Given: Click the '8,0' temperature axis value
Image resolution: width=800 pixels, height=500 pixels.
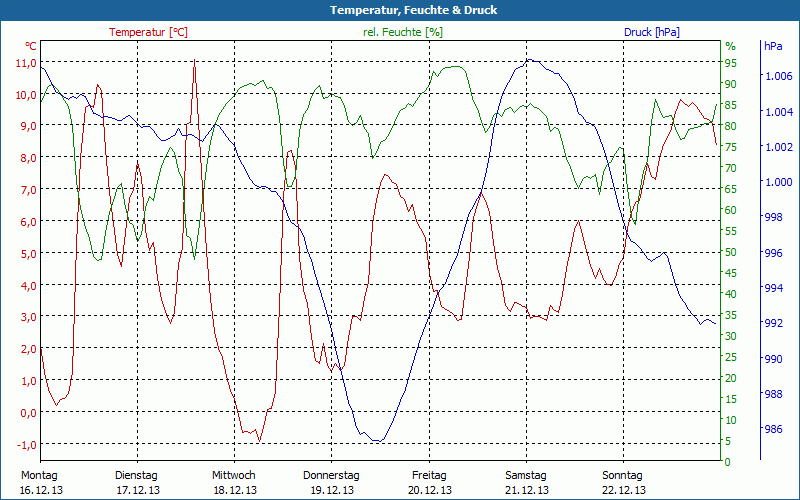Looking at the screenshot, I should [x=28, y=158].
